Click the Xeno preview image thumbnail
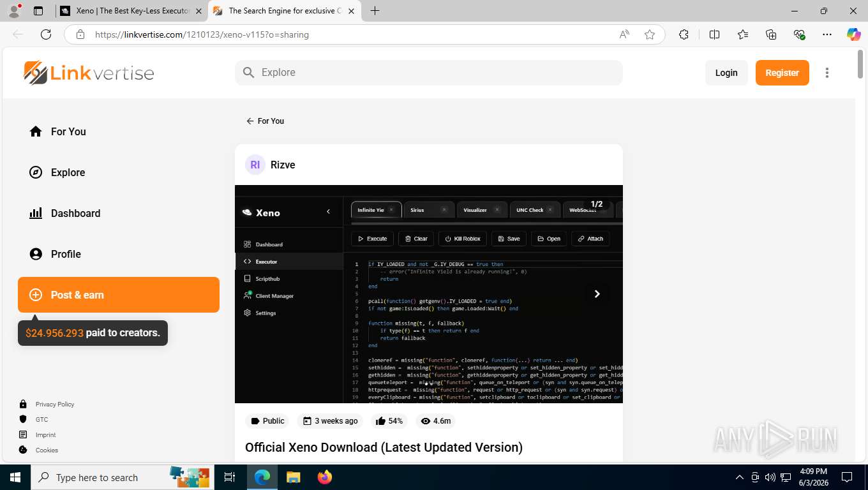 tap(429, 294)
